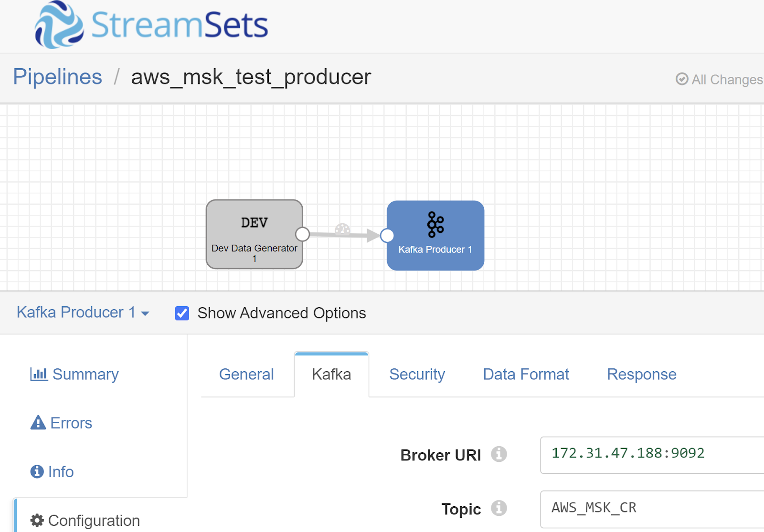Click the Broker URI info tooltip icon

(x=499, y=454)
